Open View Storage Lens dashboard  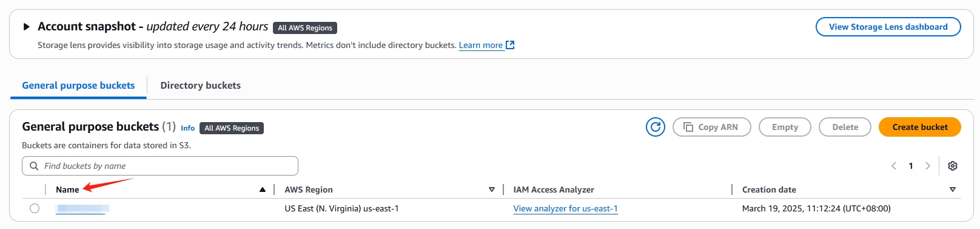tap(888, 27)
